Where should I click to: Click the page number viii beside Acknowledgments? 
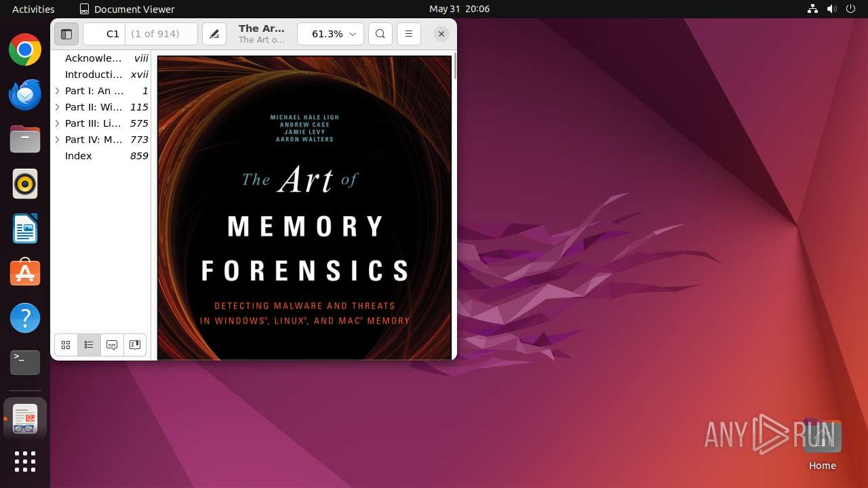point(141,58)
